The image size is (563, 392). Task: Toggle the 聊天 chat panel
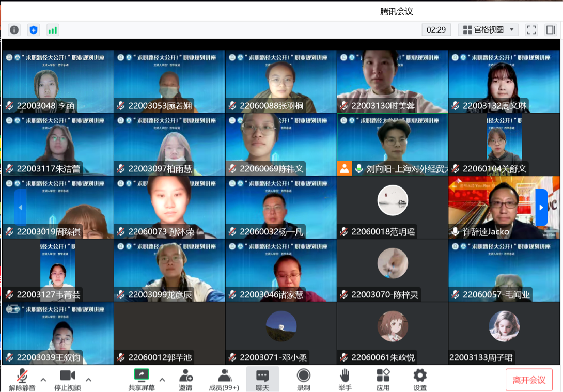coord(262,379)
